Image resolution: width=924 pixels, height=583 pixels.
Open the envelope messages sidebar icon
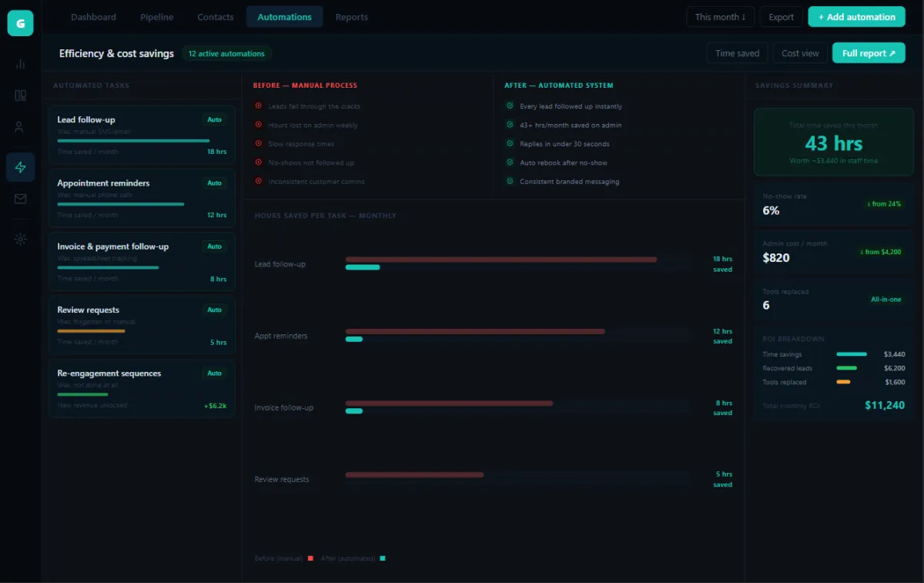(x=20, y=199)
